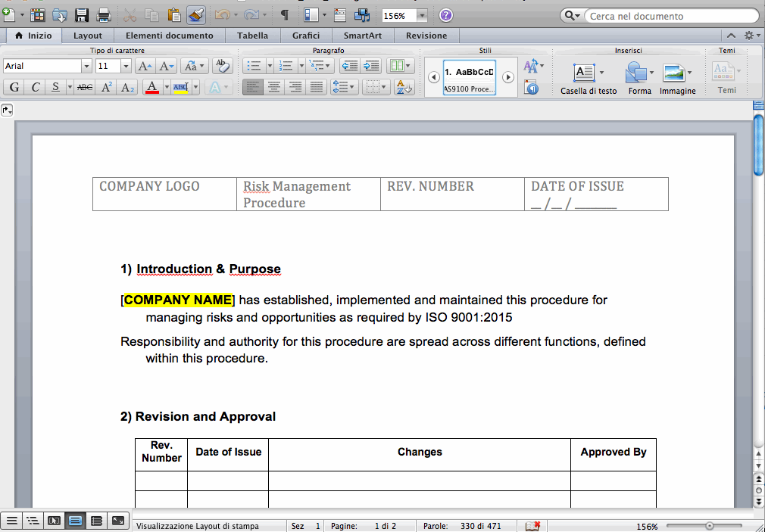Open the manage styles icon below Change Styles
This screenshot has height=532, width=765.
coord(531,88)
